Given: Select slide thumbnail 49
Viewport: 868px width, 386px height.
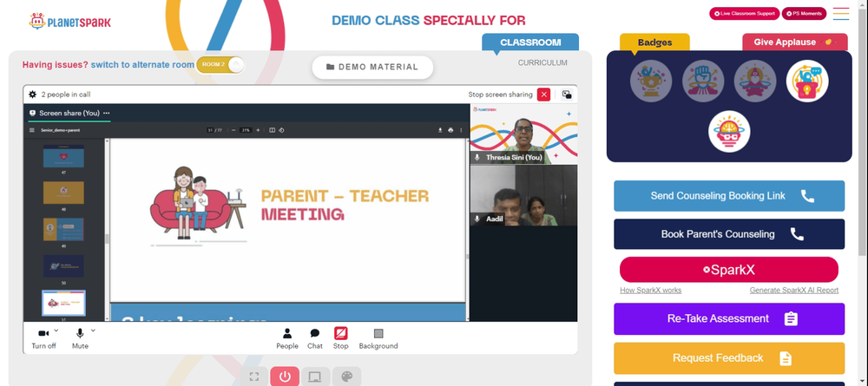Looking at the screenshot, I should click(63, 229).
